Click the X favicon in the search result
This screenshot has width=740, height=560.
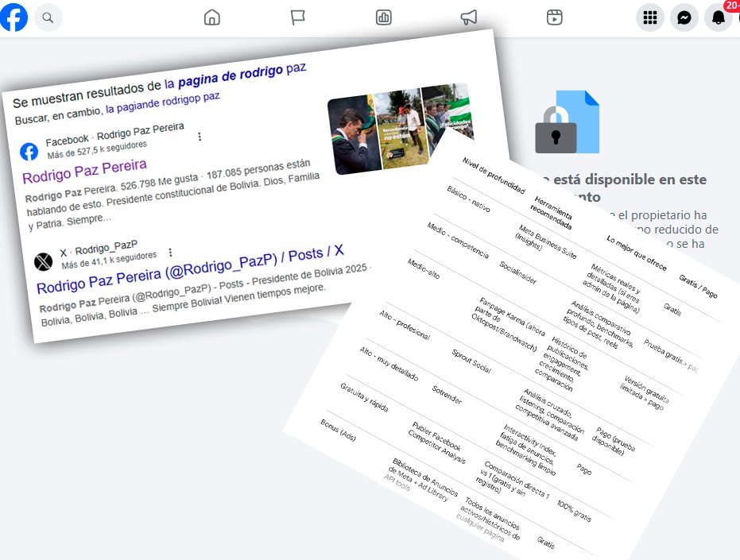coord(44,261)
